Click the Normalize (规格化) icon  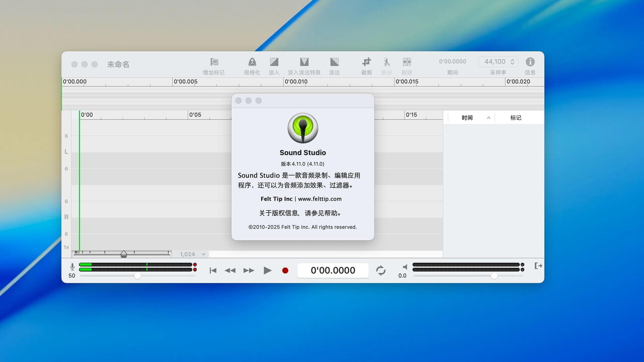coord(252,62)
